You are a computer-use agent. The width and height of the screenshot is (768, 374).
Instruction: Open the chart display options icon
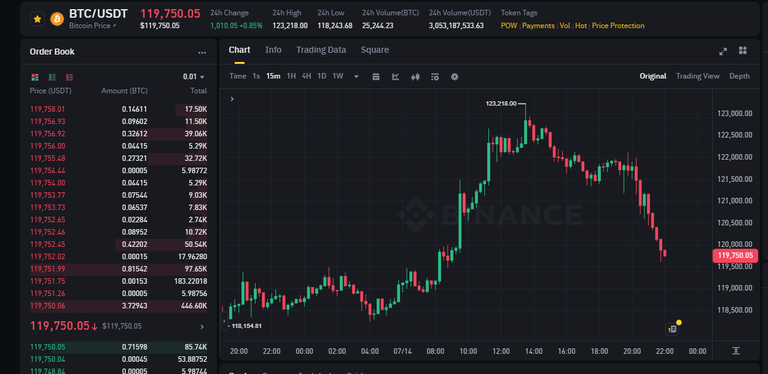pyautogui.click(x=435, y=77)
